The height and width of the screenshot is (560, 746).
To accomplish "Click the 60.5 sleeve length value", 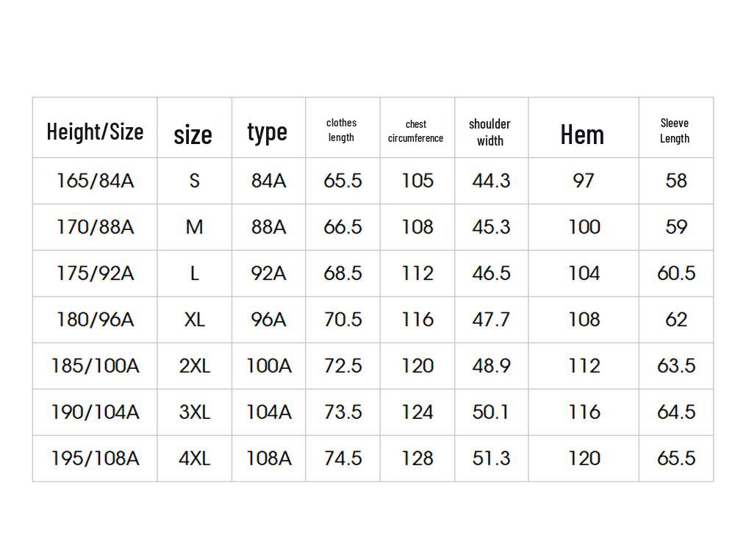I will pos(675,273).
